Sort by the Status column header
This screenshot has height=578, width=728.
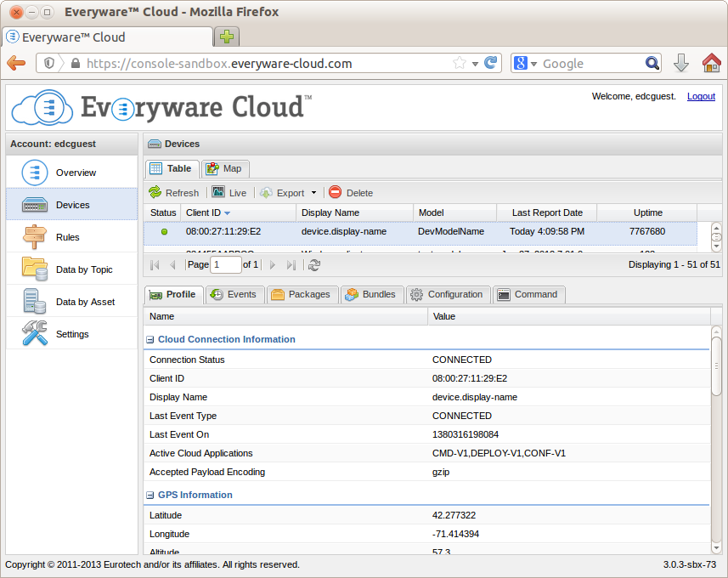[x=163, y=212]
